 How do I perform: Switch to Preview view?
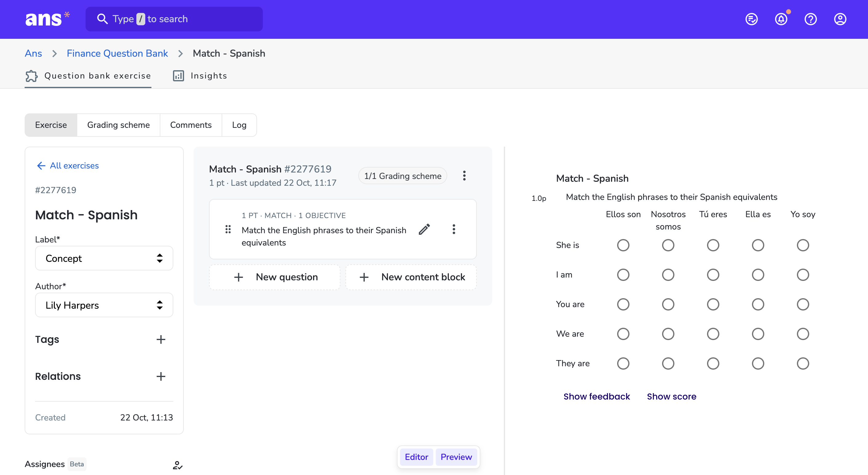pos(456,457)
